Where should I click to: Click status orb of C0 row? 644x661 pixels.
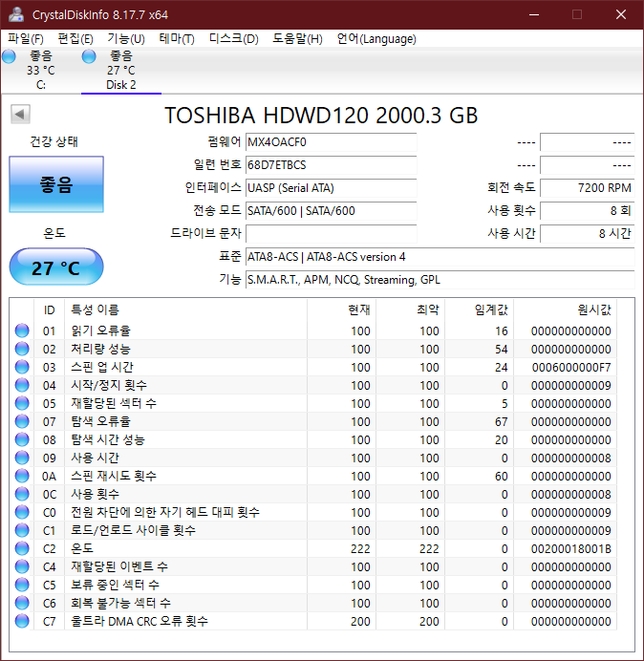point(22,512)
